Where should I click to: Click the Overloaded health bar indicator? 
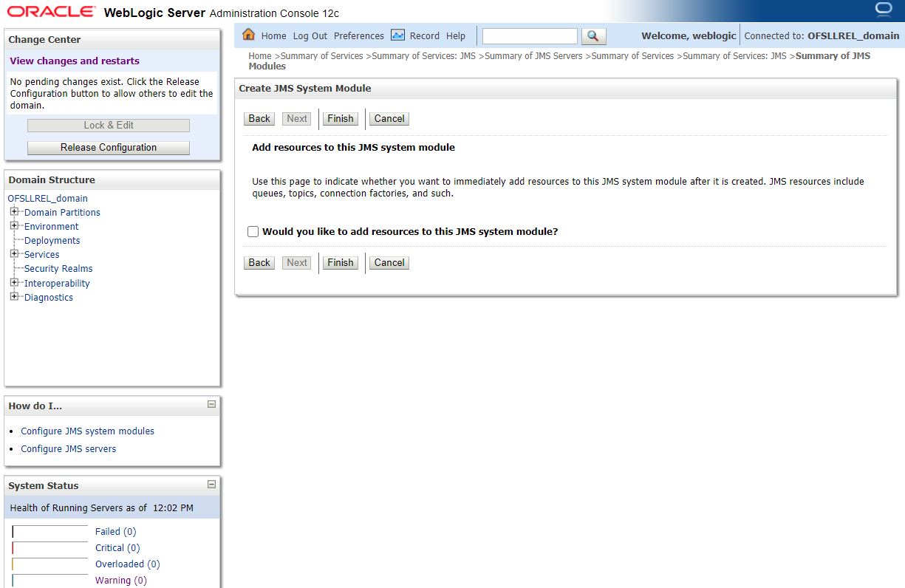coord(49,564)
